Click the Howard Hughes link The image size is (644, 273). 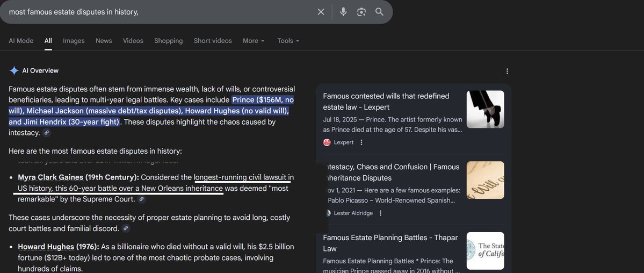tap(46, 247)
